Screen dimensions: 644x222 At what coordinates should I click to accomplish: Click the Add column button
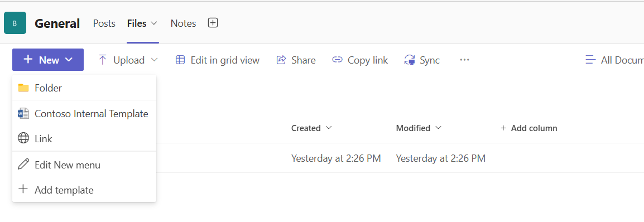pos(529,128)
